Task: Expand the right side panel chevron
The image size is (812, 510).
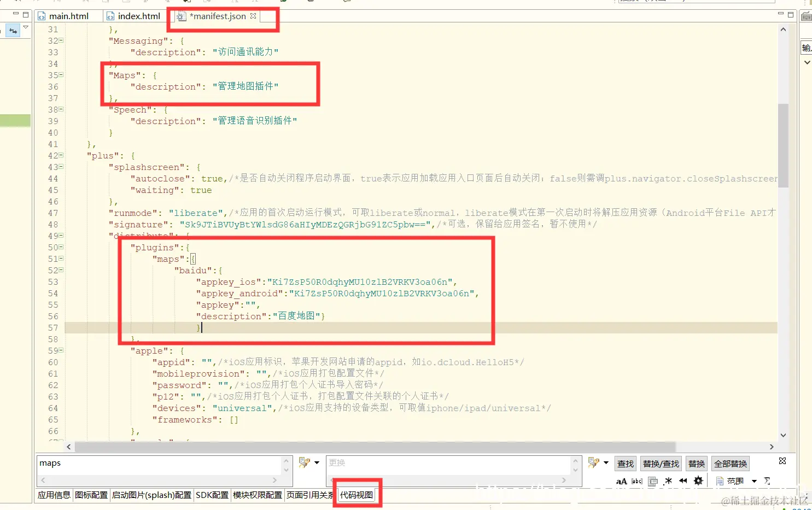Action: pos(807,62)
